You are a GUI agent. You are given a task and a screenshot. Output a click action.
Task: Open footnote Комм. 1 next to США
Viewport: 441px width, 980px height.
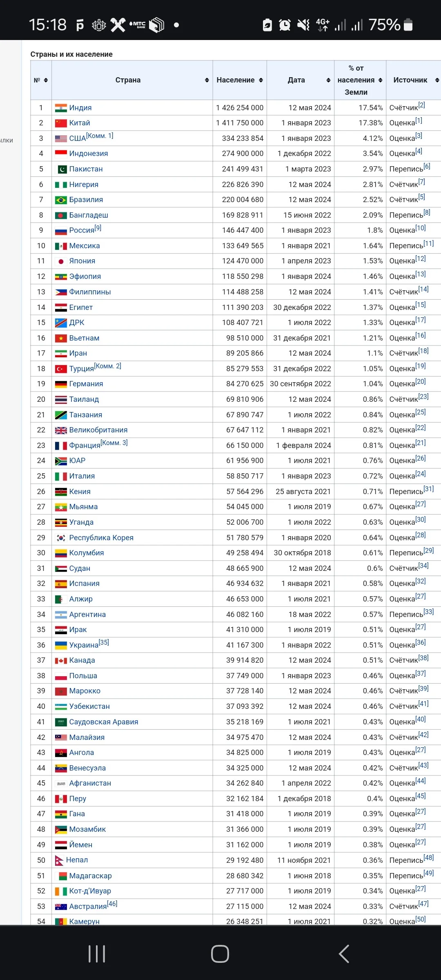[100, 136]
